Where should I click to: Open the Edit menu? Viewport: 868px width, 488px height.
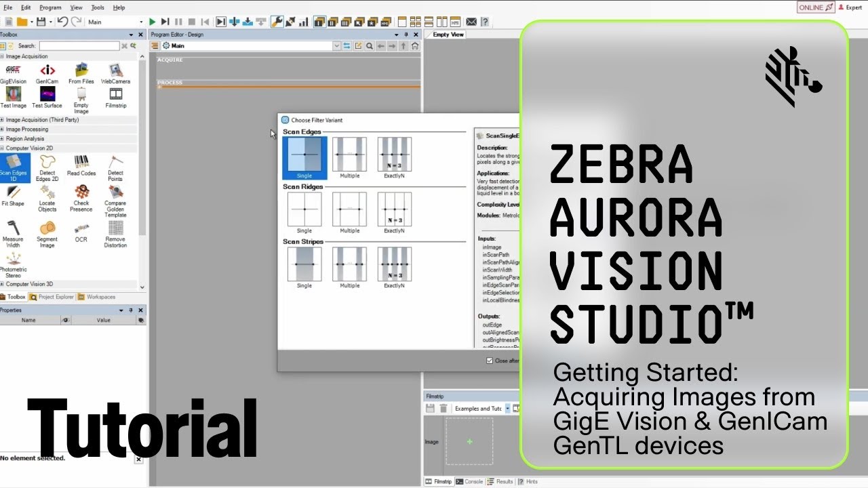pos(26,7)
